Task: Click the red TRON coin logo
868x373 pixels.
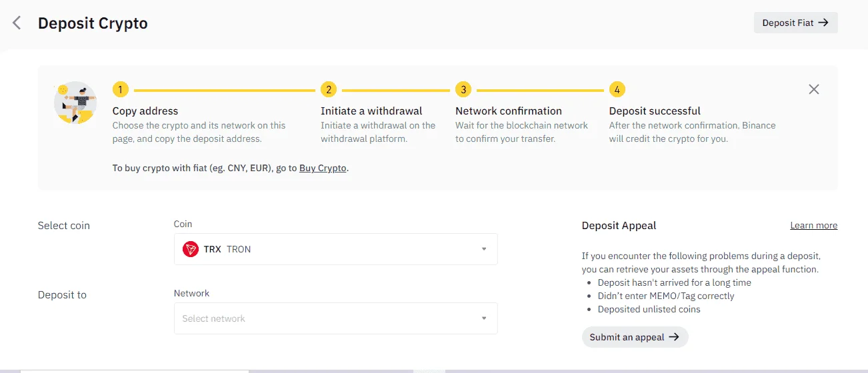Action: [191, 249]
